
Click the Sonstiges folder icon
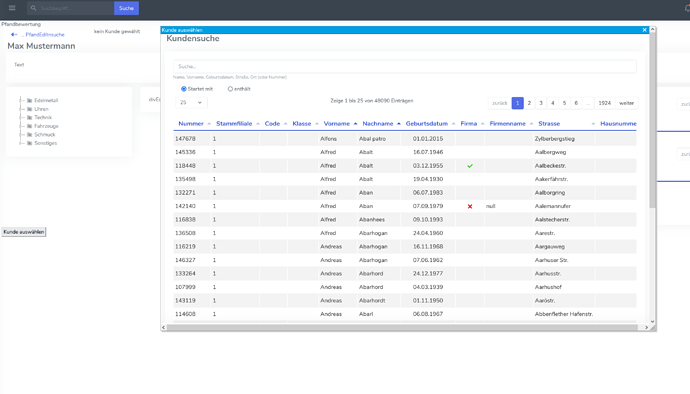click(29, 143)
